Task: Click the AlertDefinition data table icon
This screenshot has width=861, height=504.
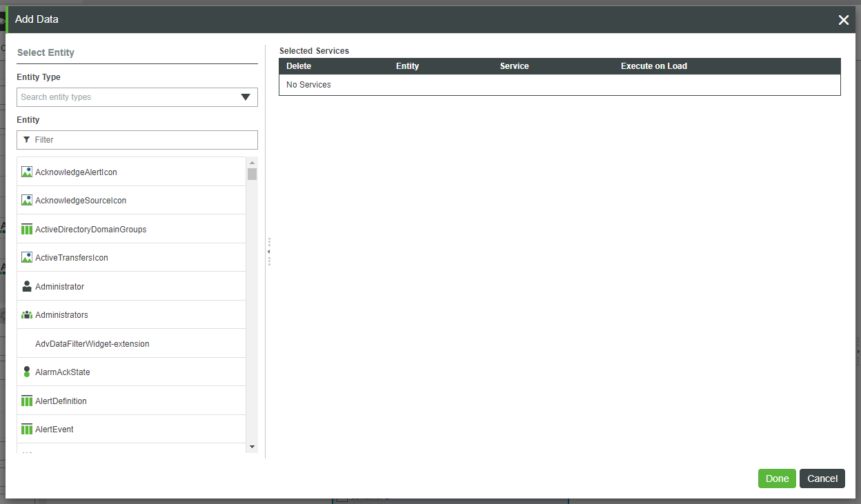Action: coord(27,401)
